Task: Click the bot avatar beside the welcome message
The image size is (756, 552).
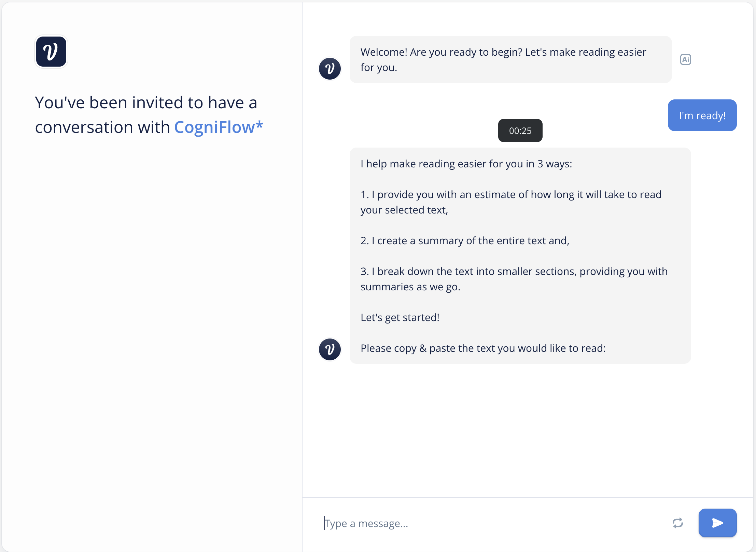Action: coord(330,68)
